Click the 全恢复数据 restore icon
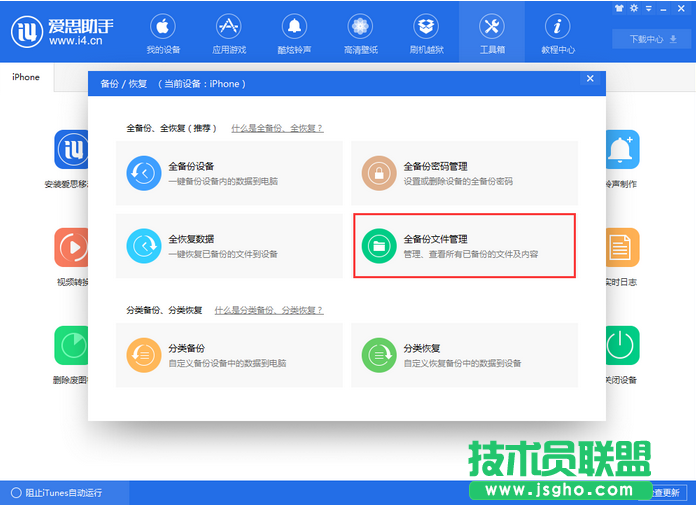 click(143, 246)
